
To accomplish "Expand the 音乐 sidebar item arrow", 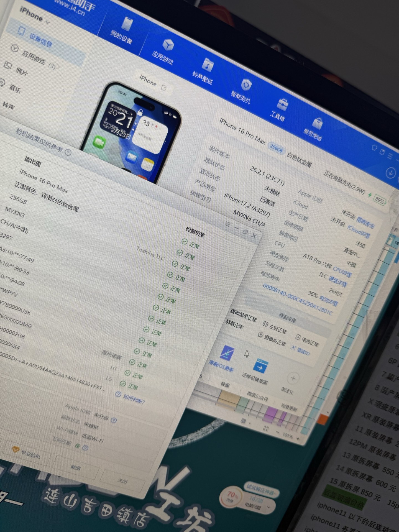I will pyautogui.click(x=64, y=90).
